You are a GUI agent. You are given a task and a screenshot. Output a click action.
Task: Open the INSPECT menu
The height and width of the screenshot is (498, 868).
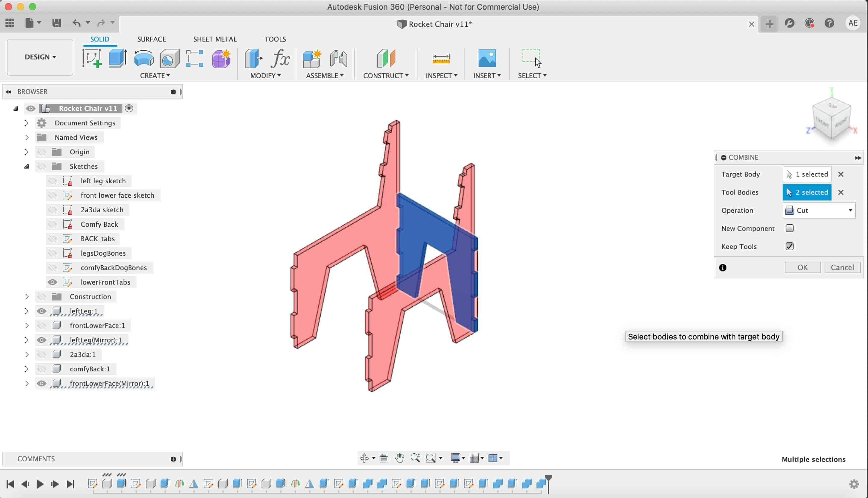coord(441,75)
